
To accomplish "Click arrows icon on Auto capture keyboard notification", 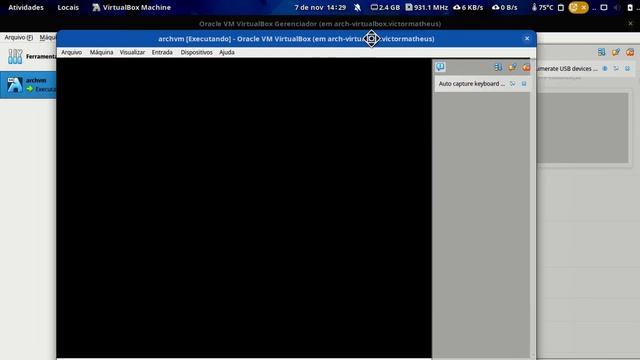I will 513,84.
